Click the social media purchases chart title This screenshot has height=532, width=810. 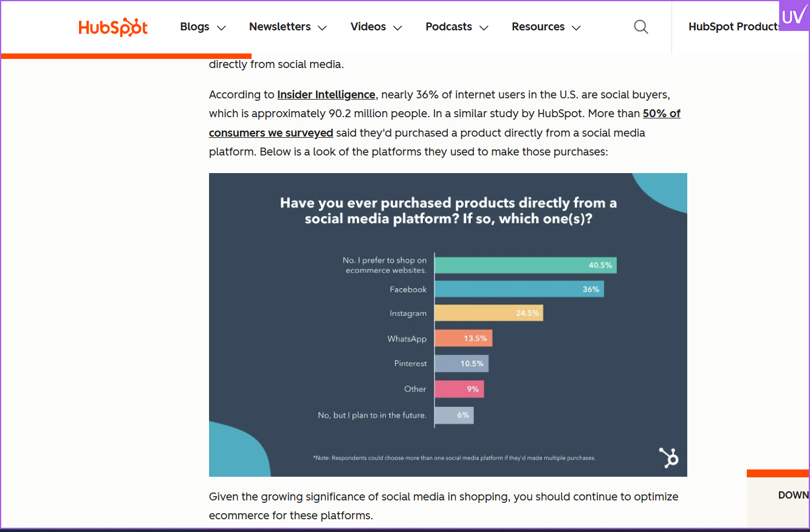pos(448,211)
